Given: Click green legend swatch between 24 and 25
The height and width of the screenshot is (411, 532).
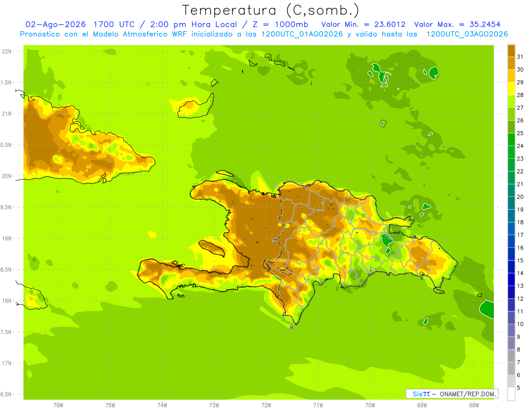Looking at the screenshot, I should click(511, 139).
